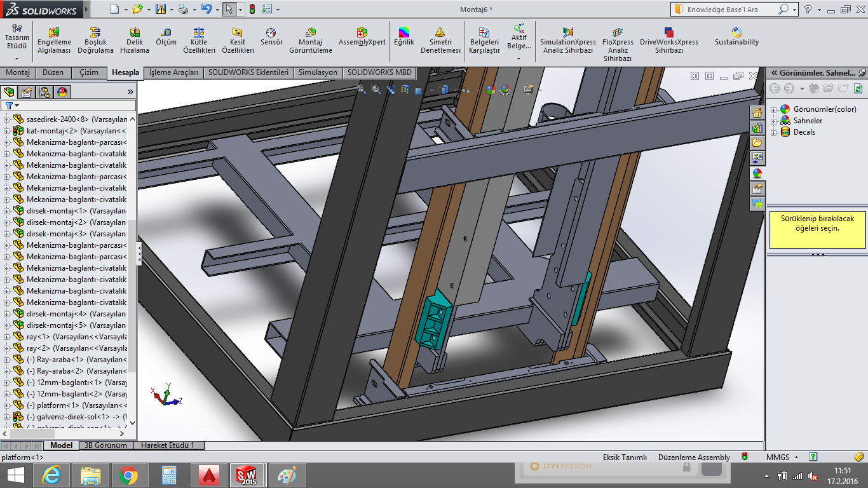Switch to the Düzen tab
The height and width of the screenshot is (488, 868).
[53, 72]
